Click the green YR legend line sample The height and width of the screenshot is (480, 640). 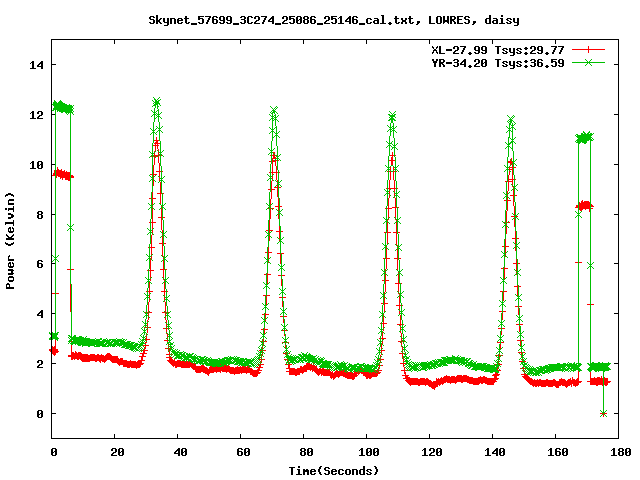click(588, 62)
